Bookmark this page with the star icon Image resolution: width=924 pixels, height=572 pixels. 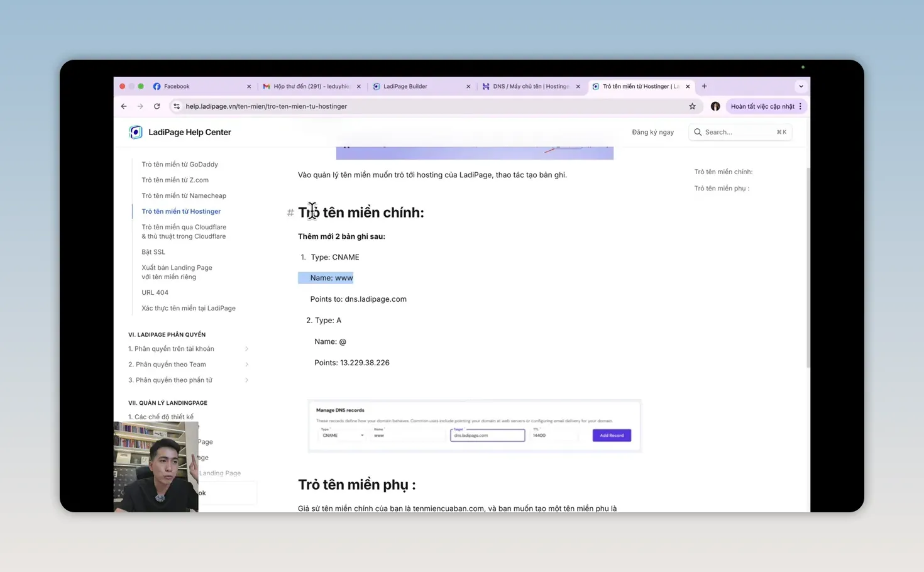(x=693, y=106)
